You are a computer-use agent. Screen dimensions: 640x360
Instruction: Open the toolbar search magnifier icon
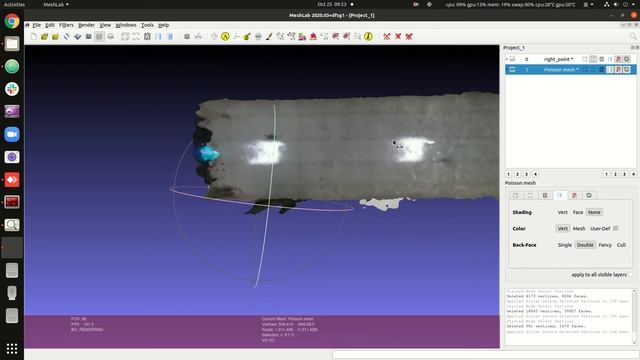633,37
